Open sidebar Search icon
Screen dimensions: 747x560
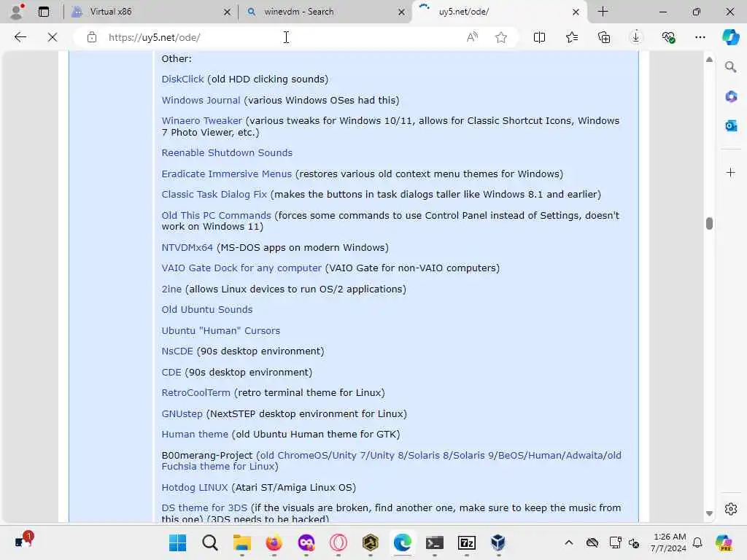[731, 67]
